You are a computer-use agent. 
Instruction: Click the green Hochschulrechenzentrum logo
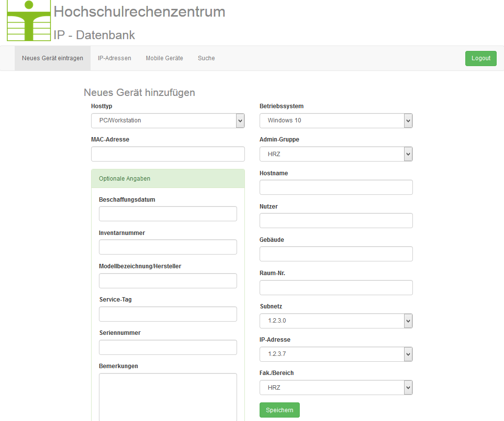(x=29, y=21)
